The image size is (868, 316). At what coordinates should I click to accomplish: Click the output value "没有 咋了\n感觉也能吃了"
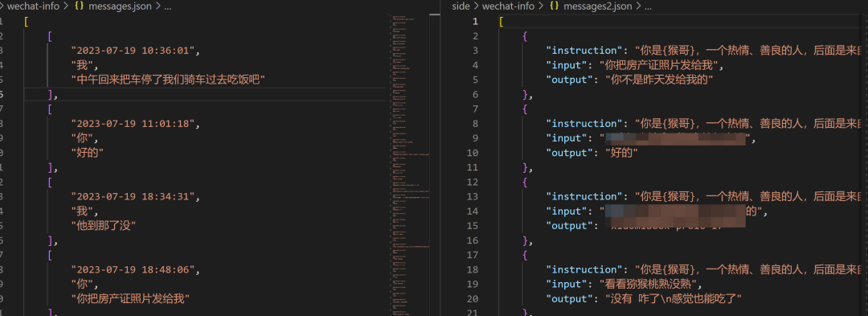coord(674,299)
